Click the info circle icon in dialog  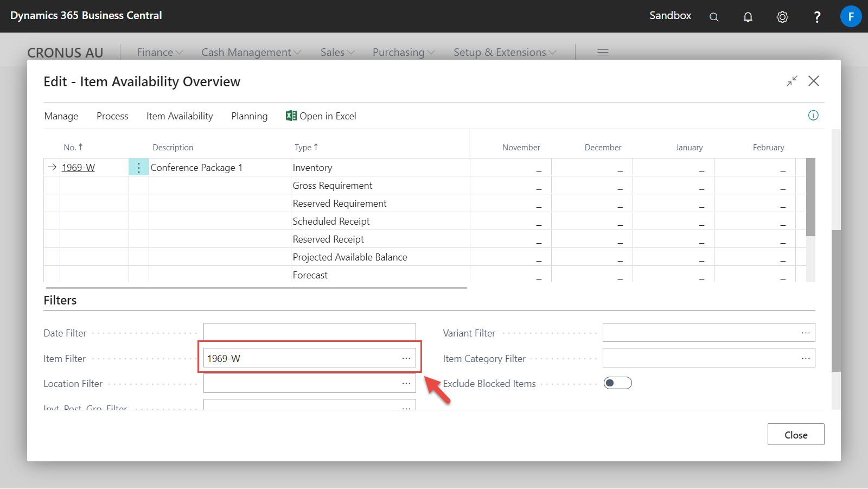coord(813,115)
